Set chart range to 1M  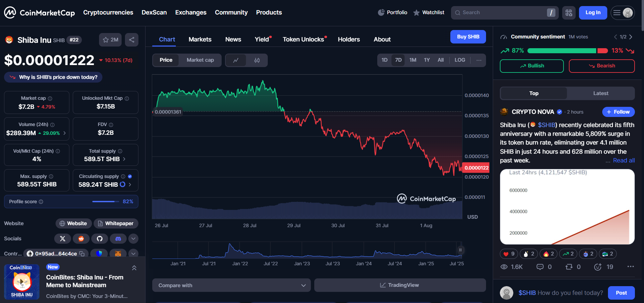click(413, 60)
